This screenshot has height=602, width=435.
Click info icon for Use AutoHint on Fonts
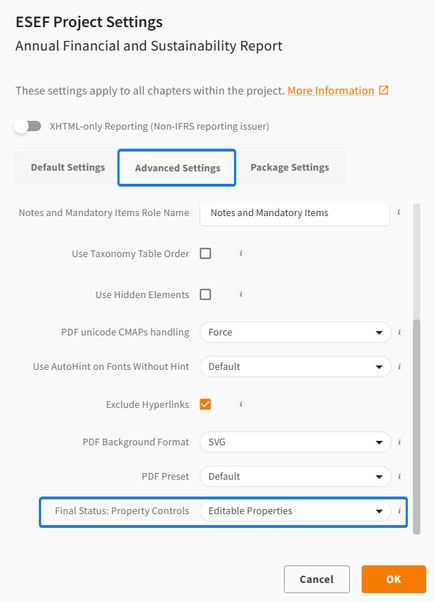point(399,367)
